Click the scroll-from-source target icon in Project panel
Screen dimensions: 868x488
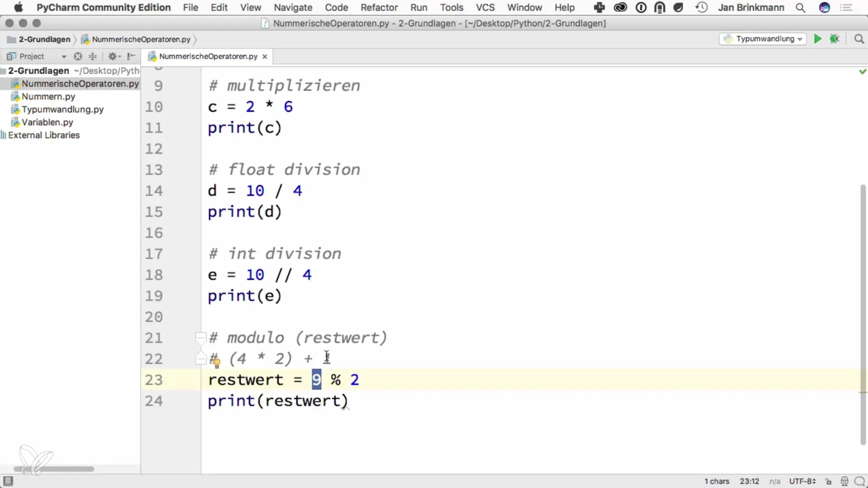78,56
